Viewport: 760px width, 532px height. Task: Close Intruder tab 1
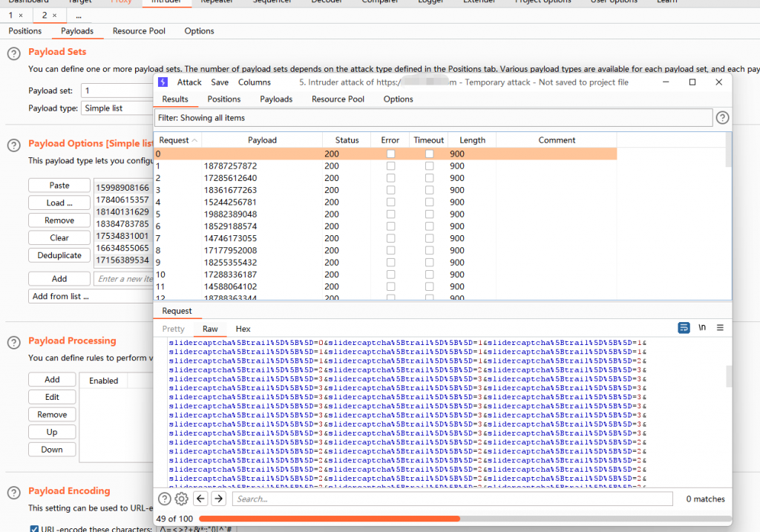pos(21,16)
